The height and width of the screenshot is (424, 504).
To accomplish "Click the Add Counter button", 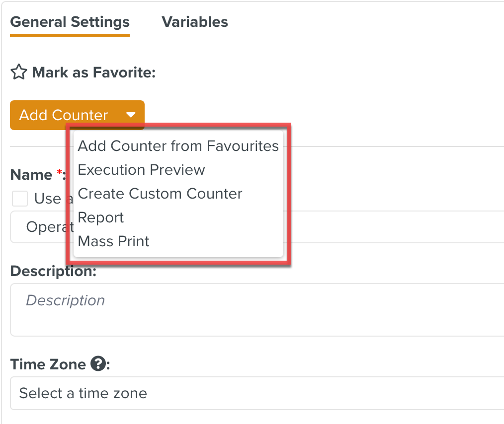I will tap(64, 115).
